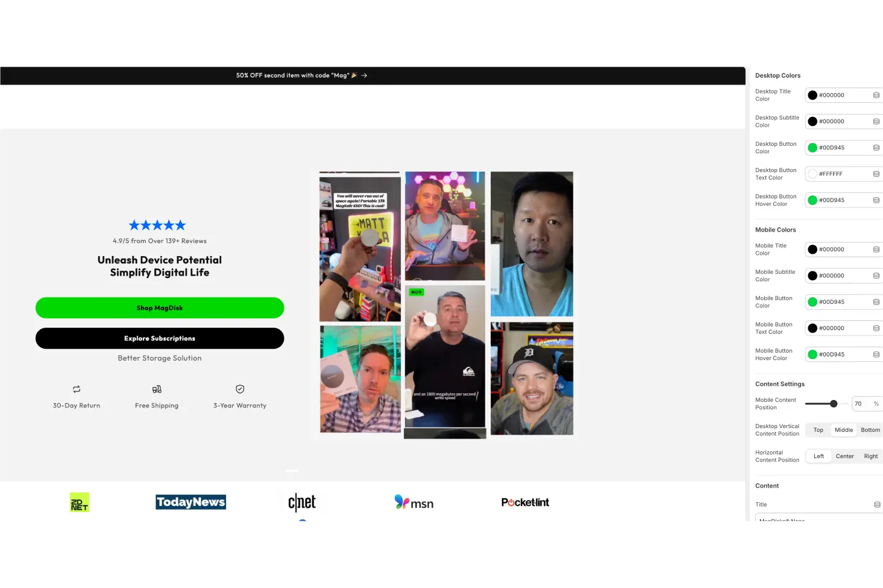Viewport: 883px width, 588px height.
Task: Align horizontal content position Center
Action: pyautogui.click(x=844, y=456)
